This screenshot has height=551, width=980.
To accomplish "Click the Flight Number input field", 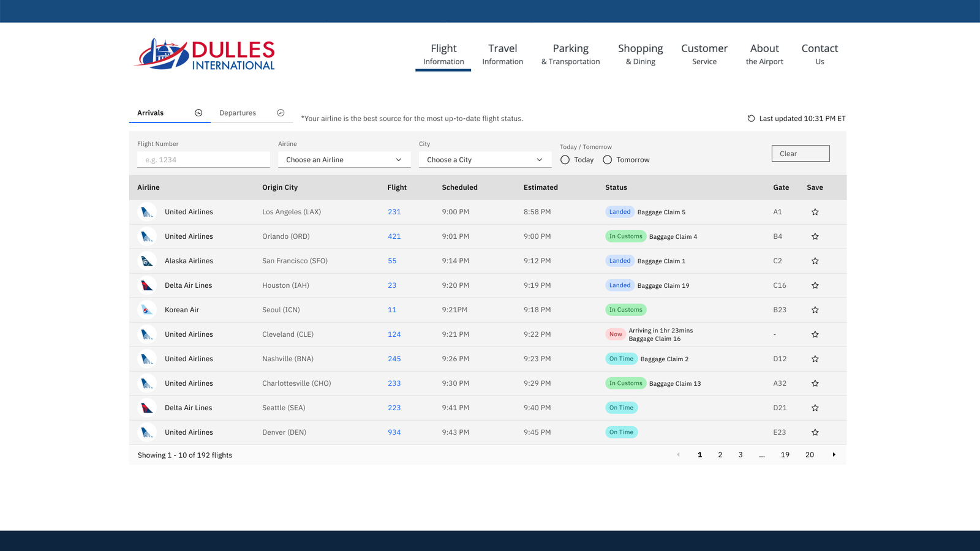I will [x=203, y=160].
